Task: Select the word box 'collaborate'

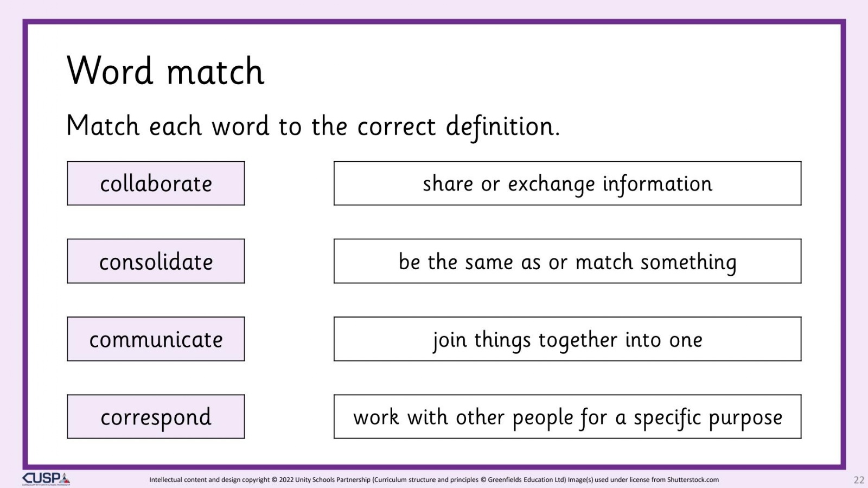Action: tap(156, 183)
